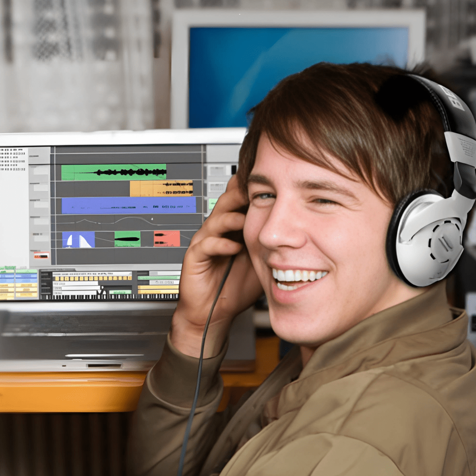
Task: Select the green waveform clip on top track
Action: (x=114, y=172)
